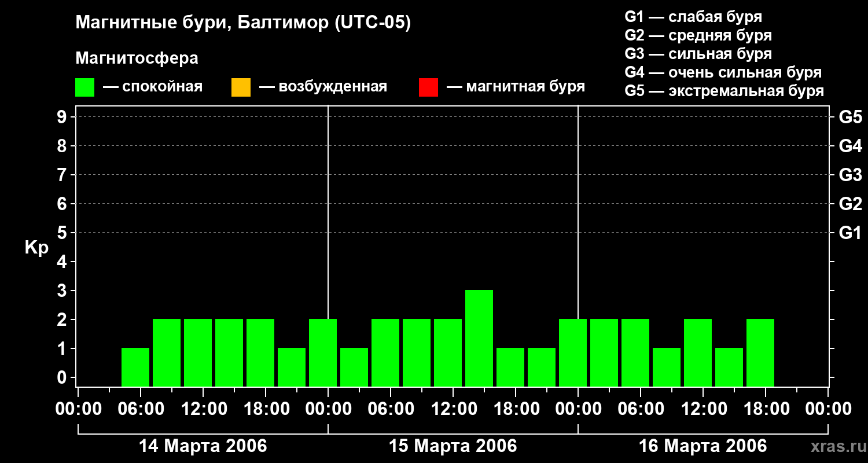Click the 'G4' label on the right axis
Screen dimensions: 868x463
[850, 146]
